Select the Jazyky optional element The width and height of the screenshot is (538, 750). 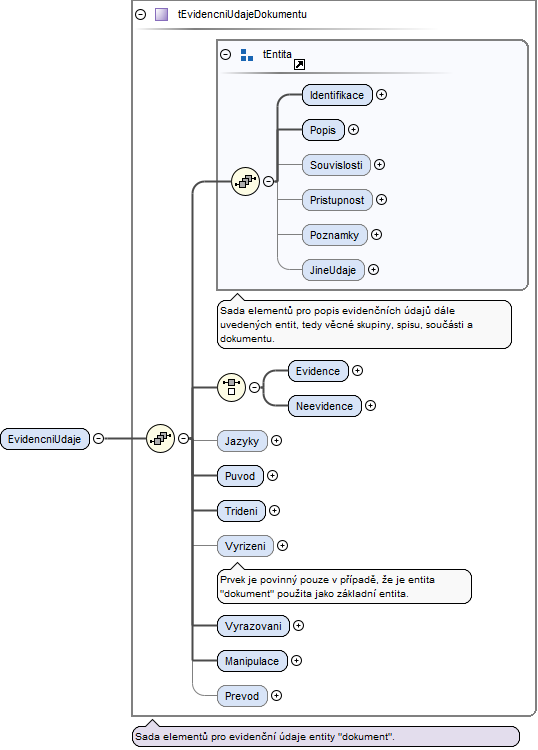pyautogui.click(x=242, y=441)
